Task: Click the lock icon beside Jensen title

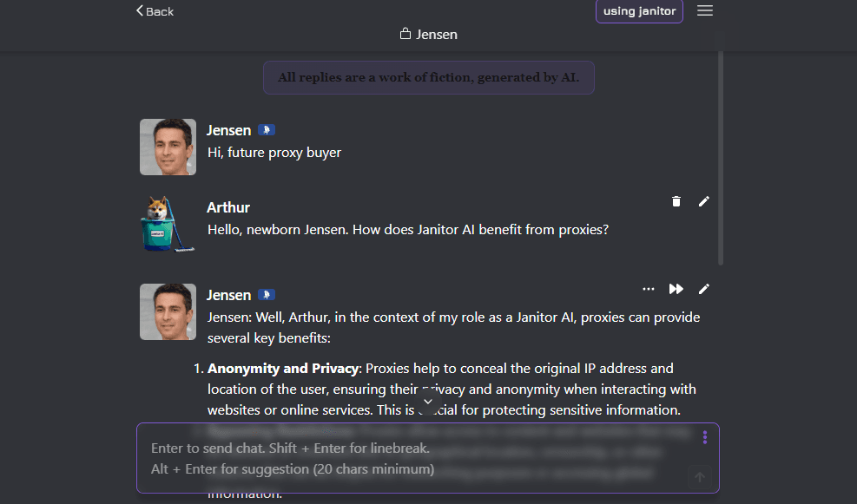Action: (x=405, y=34)
